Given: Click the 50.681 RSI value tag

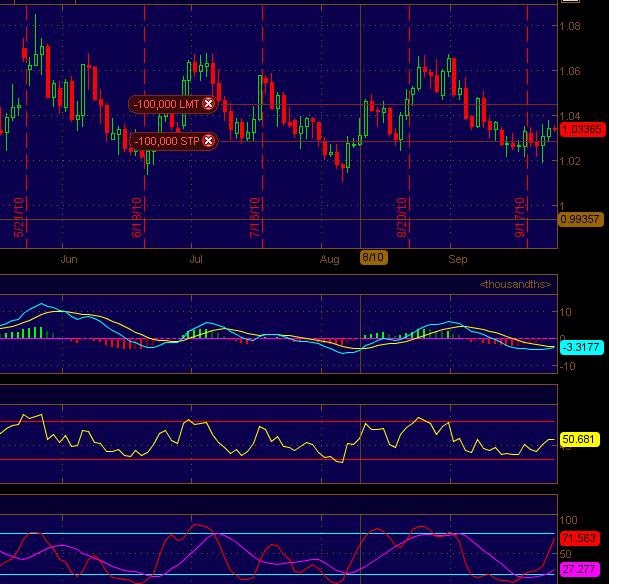Looking at the screenshot, I should tap(579, 439).
